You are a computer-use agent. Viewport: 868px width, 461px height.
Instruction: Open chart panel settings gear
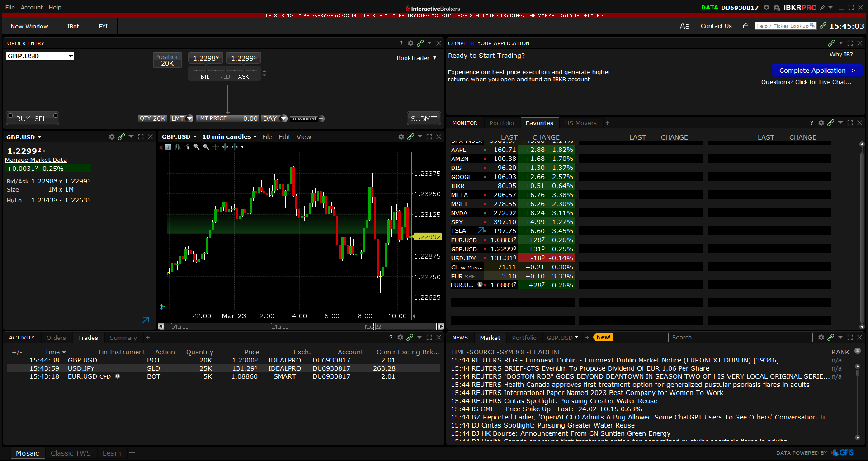(x=401, y=137)
